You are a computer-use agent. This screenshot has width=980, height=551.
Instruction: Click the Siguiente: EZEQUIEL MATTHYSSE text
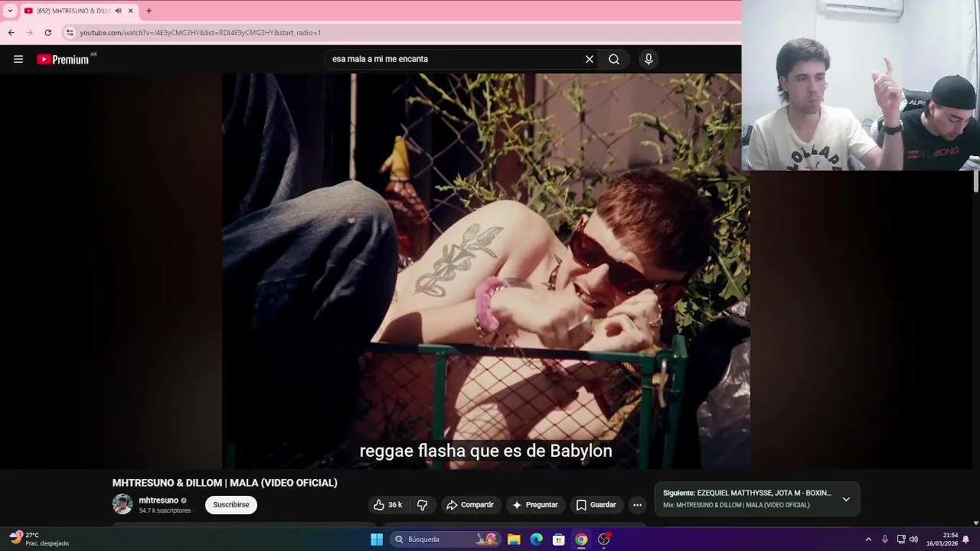pyautogui.click(x=747, y=494)
